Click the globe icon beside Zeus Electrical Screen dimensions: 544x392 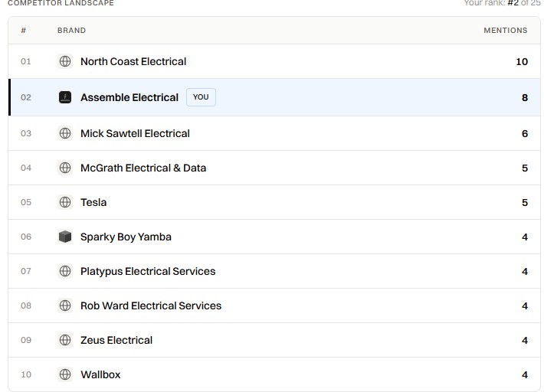[x=65, y=340]
